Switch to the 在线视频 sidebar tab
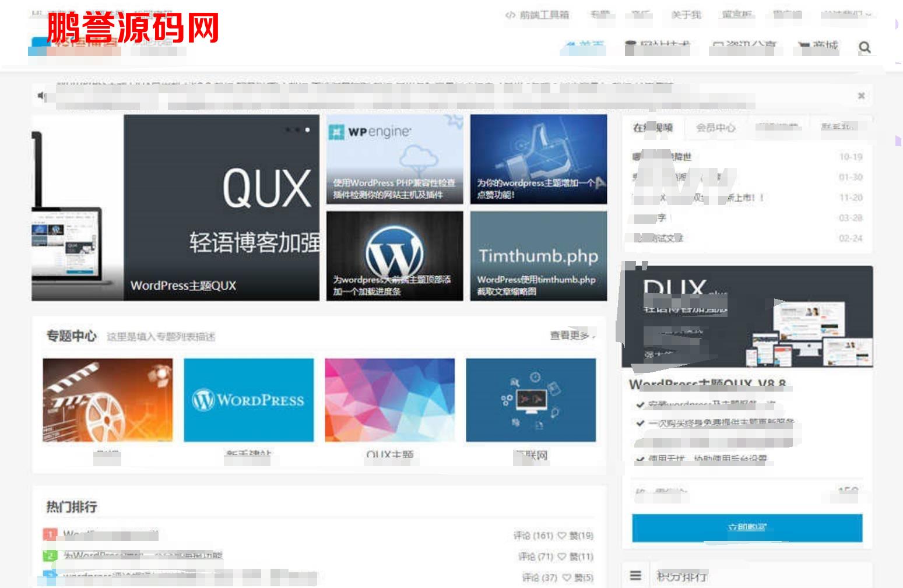Screen dimensions: 903x588 [x=653, y=128]
